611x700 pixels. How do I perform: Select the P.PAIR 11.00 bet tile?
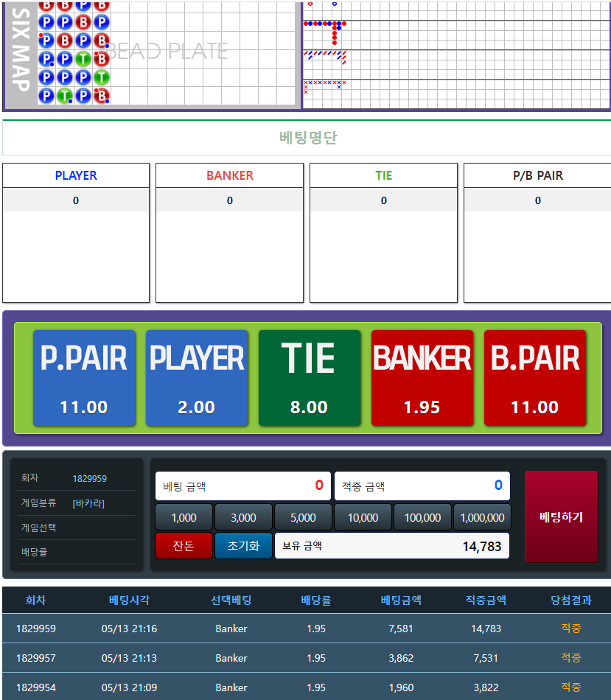click(84, 378)
